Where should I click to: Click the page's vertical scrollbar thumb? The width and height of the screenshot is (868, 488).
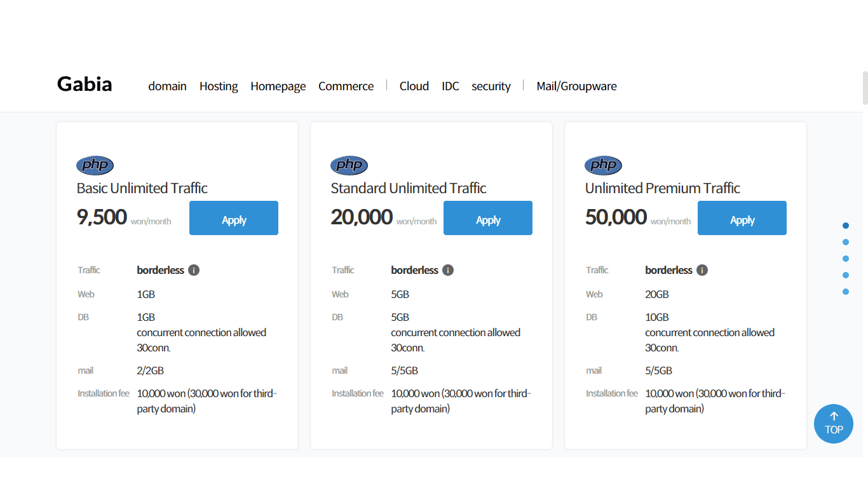[x=865, y=88]
